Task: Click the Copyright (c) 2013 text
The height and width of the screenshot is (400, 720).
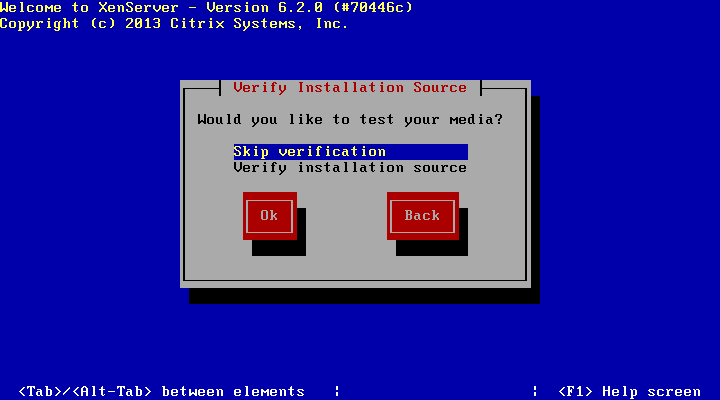Action: (x=80, y=24)
